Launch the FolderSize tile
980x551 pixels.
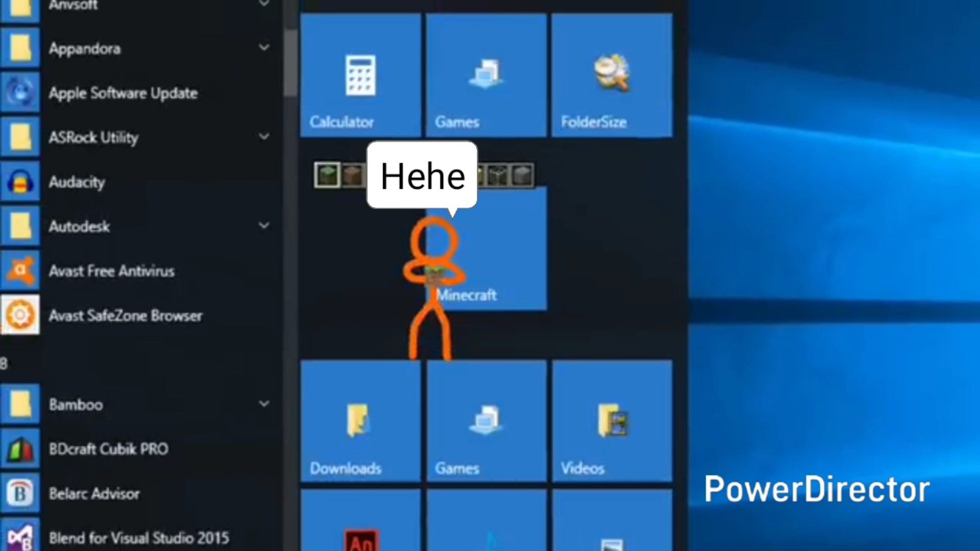pos(611,76)
